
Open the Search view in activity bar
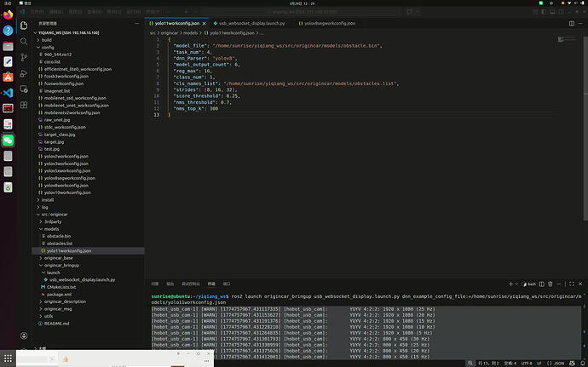click(x=24, y=41)
